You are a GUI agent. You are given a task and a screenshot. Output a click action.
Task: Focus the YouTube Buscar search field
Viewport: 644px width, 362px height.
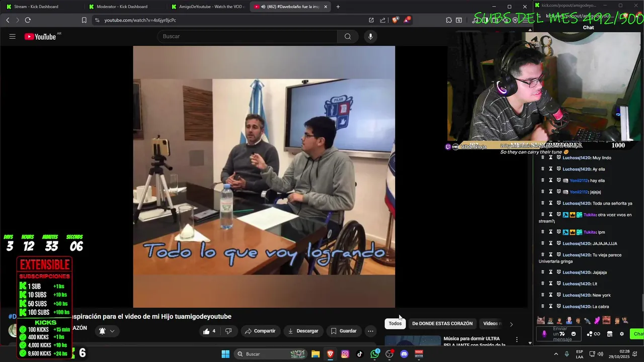point(247,36)
